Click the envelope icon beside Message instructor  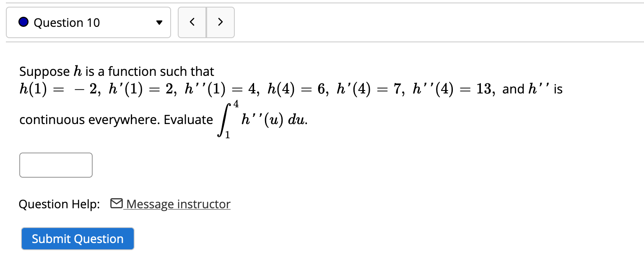(116, 204)
